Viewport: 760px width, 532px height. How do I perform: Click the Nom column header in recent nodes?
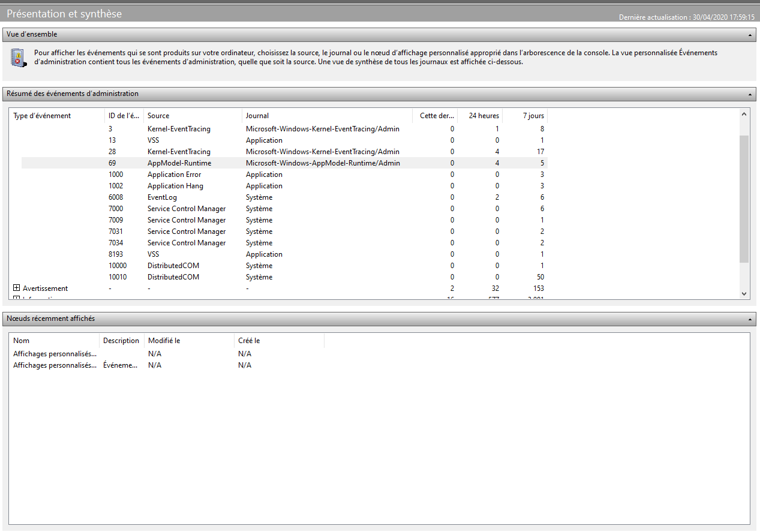point(54,341)
